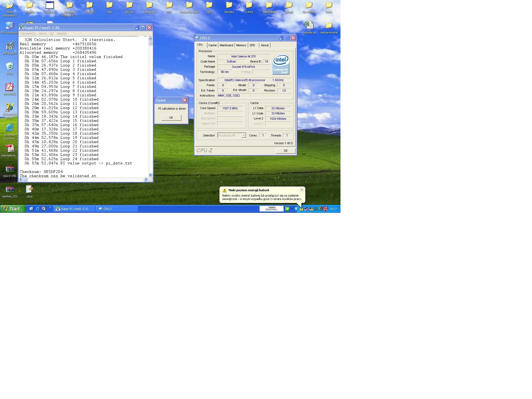The height and width of the screenshot is (399, 532).
Task: Click OK button in CPU-Z window
Action: [286, 151]
